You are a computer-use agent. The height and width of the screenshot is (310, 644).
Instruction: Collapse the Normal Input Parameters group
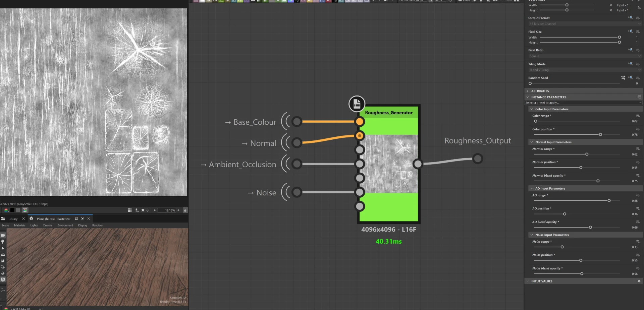pos(532,142)
